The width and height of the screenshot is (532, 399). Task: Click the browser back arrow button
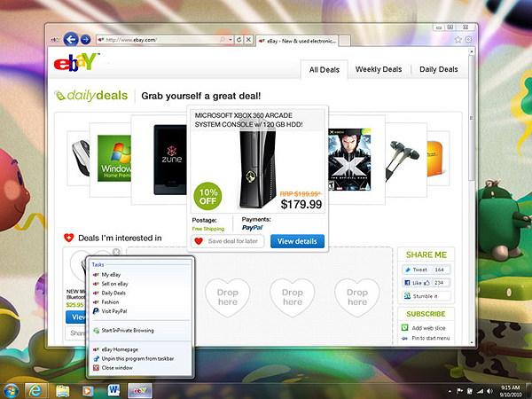pyautogui.click(x=71, y=40)
